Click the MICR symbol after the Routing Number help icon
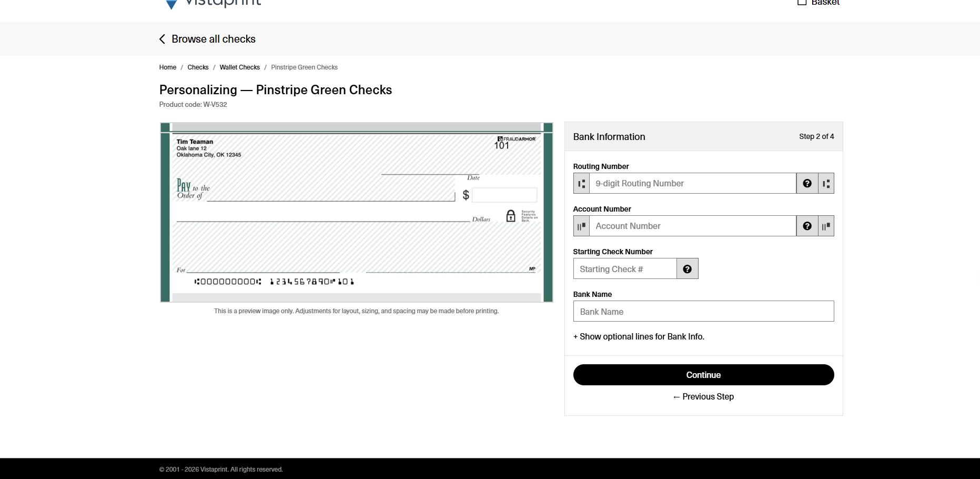This screenshot has width=980, height=479. click(826, 183)
